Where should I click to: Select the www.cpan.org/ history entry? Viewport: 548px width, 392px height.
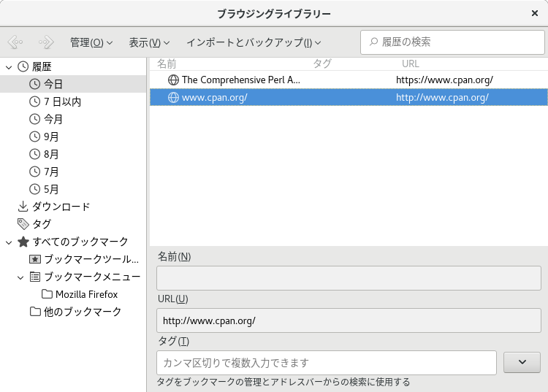(x=349, y=97)
